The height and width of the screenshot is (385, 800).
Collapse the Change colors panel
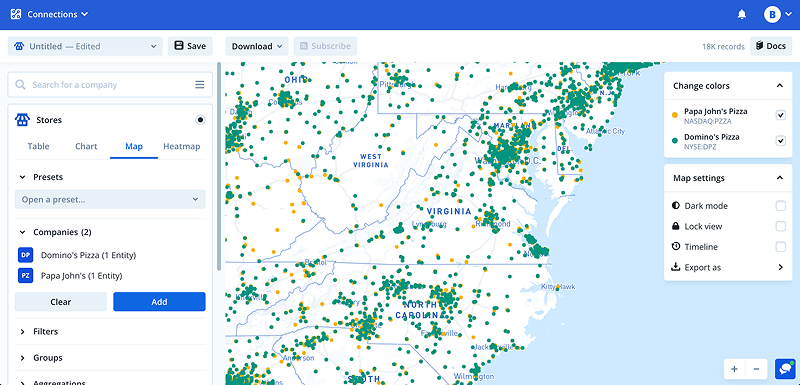780,86
